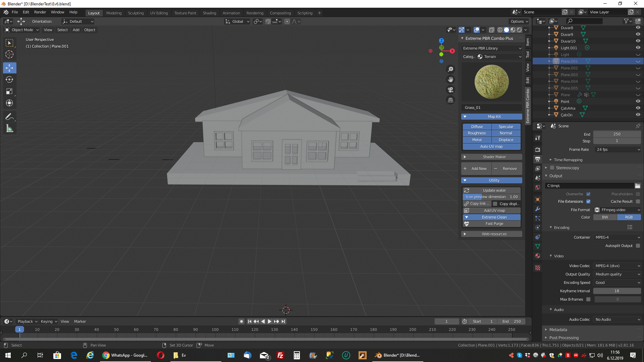
Task: Click the viewport zoom magnifier icon
Action: coord(450,69)
